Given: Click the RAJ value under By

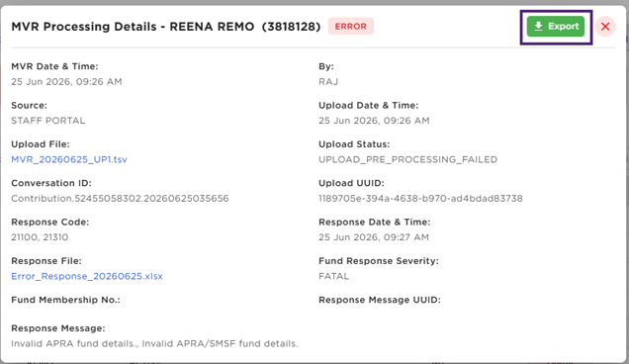Looking at the screenshot, I should click(x=328, y=81).
